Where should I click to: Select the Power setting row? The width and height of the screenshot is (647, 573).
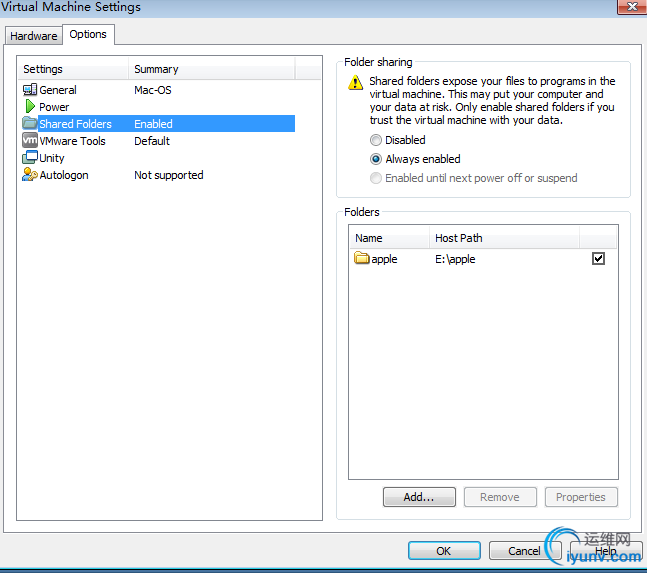[x=158, y=107]
